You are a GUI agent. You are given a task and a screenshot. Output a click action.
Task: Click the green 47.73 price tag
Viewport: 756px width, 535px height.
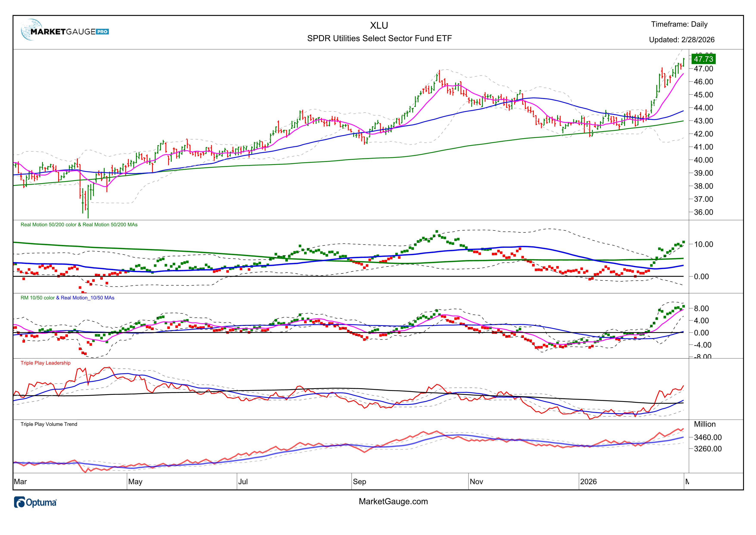pyautogui.click(x=704, y=59)
